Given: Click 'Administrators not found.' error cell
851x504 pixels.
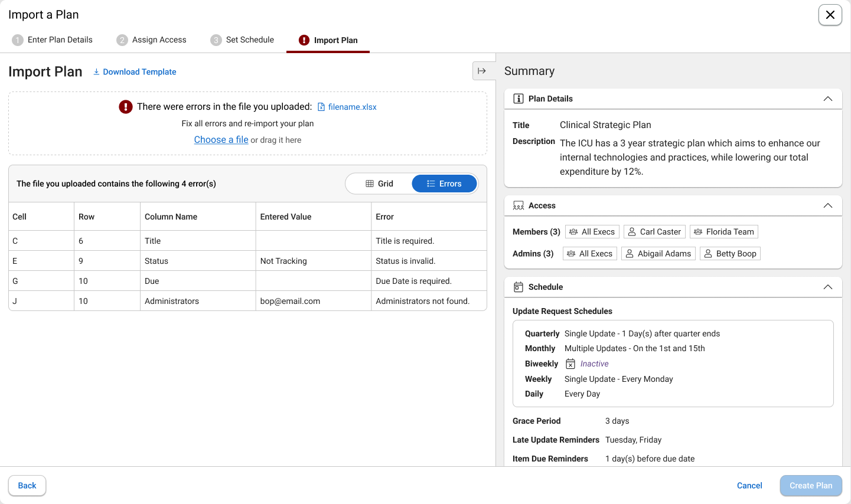Looking at the screenshot, I should 429,301.
